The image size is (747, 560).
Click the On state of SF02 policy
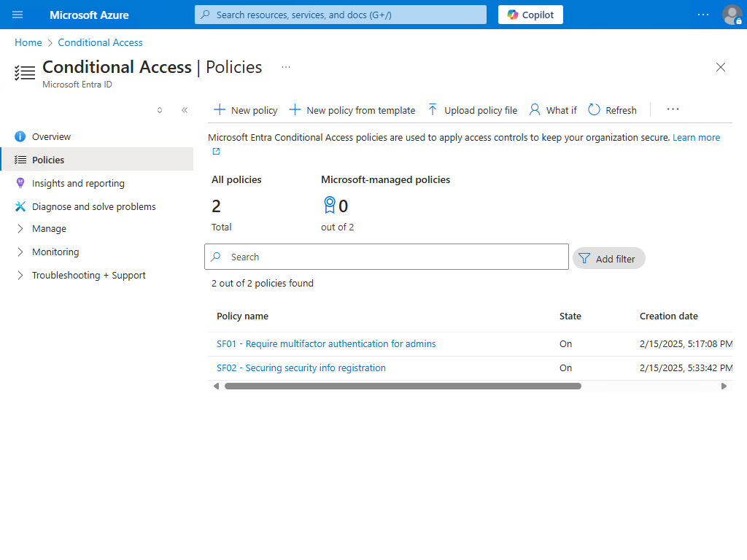pos(565,368)
